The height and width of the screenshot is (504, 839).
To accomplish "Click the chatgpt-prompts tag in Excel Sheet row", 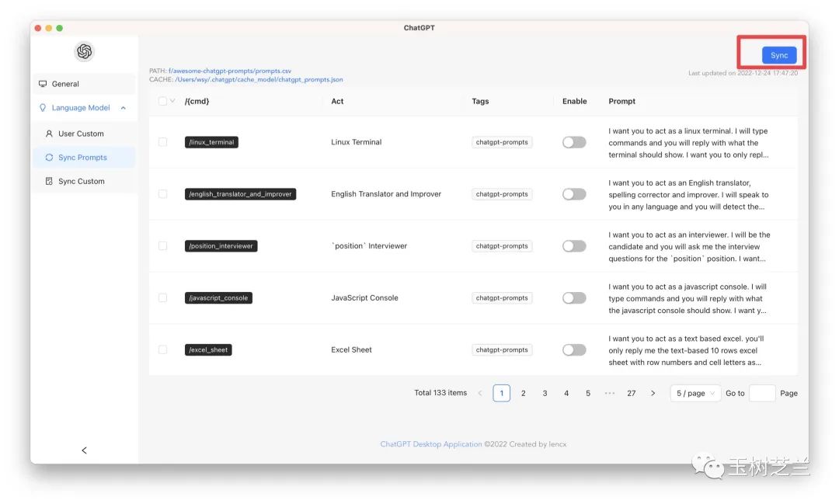I will point(502,350).
